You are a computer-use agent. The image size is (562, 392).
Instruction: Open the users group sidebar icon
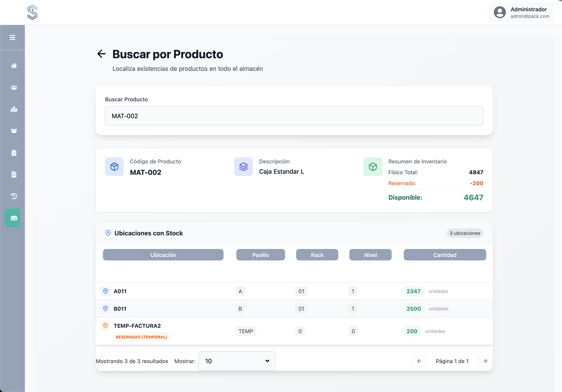tap(14, 88)
